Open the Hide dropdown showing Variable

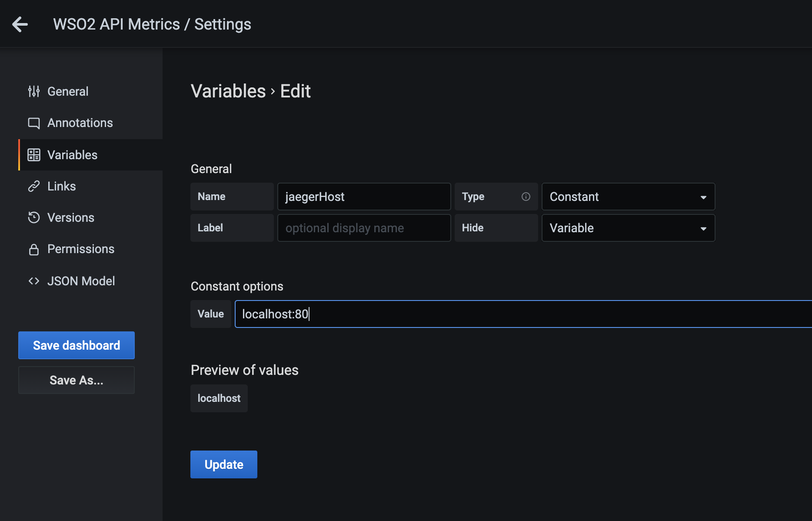pos(628,228)
